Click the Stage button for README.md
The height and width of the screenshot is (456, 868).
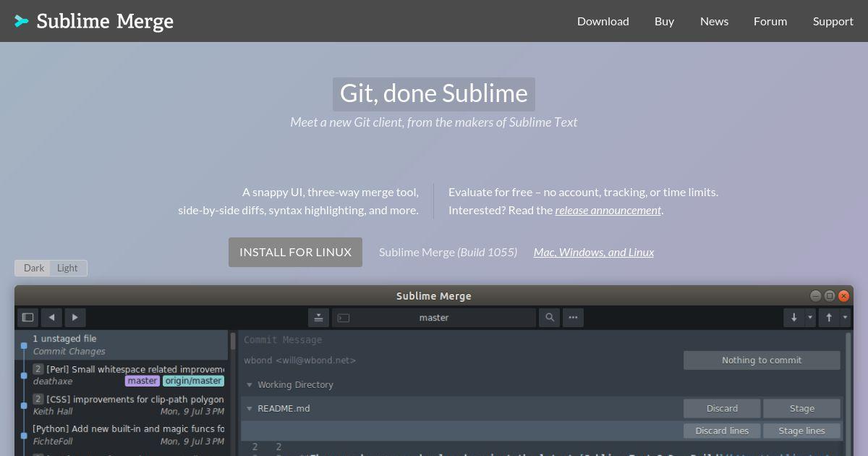pos(801,408)
